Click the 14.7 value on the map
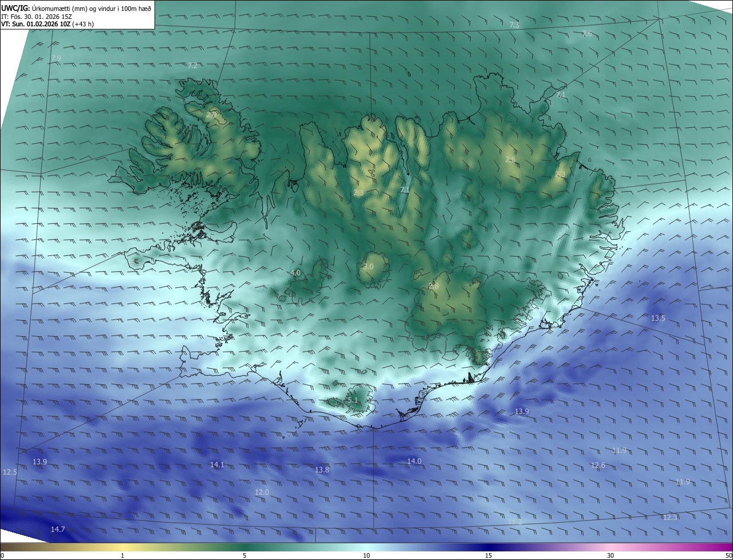This screenshot has width=733, height=560. (x=58, y=530)
